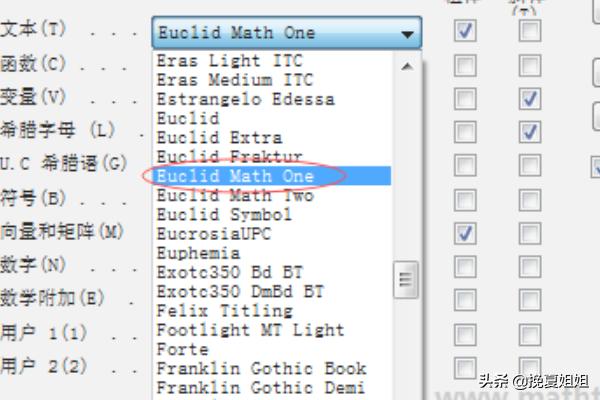
Task: Select the Euclid Extra font entry
Action: point(219,138)
